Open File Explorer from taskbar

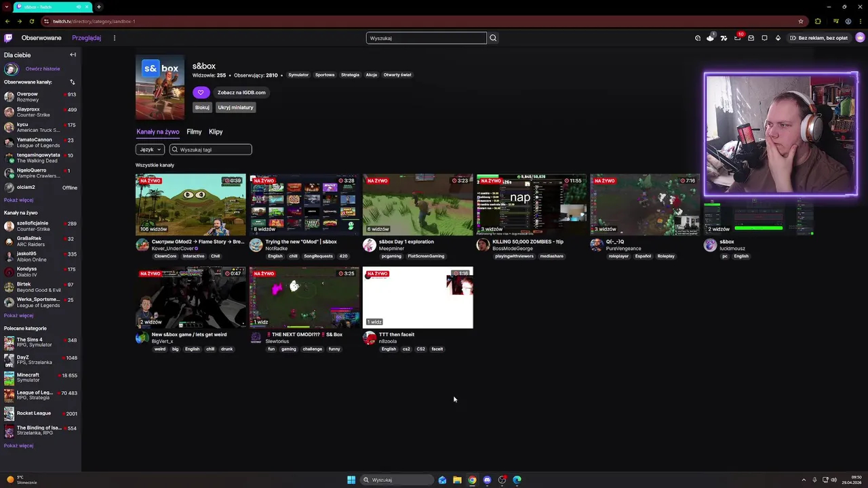click(x=457, y=480)
